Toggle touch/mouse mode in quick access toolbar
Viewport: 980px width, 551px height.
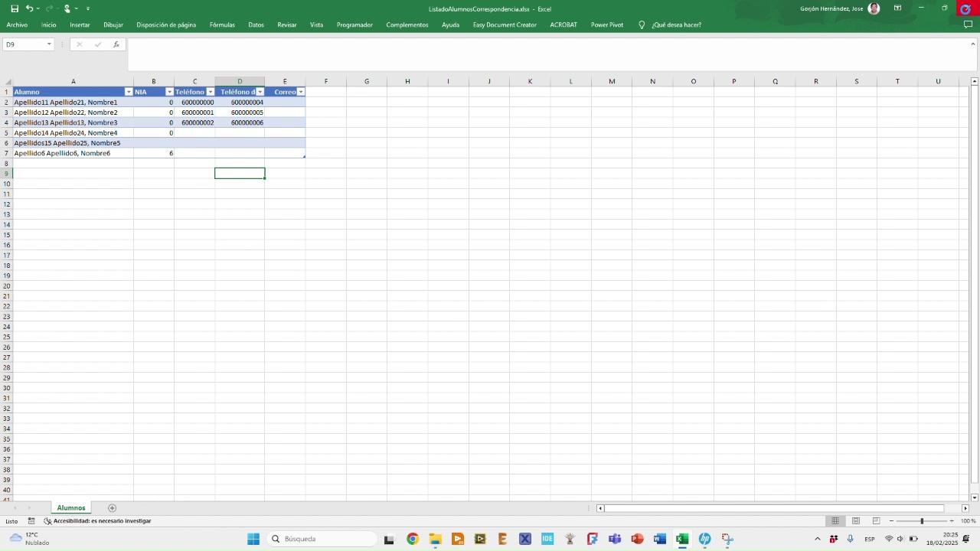point(67,8)
